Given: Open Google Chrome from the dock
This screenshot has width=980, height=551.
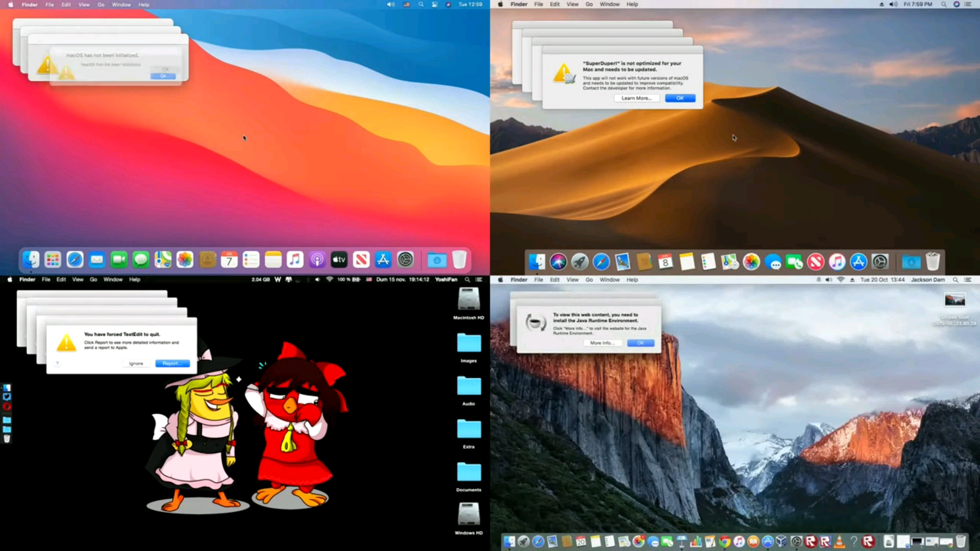Looking at the screenshot, I should 725,542.
